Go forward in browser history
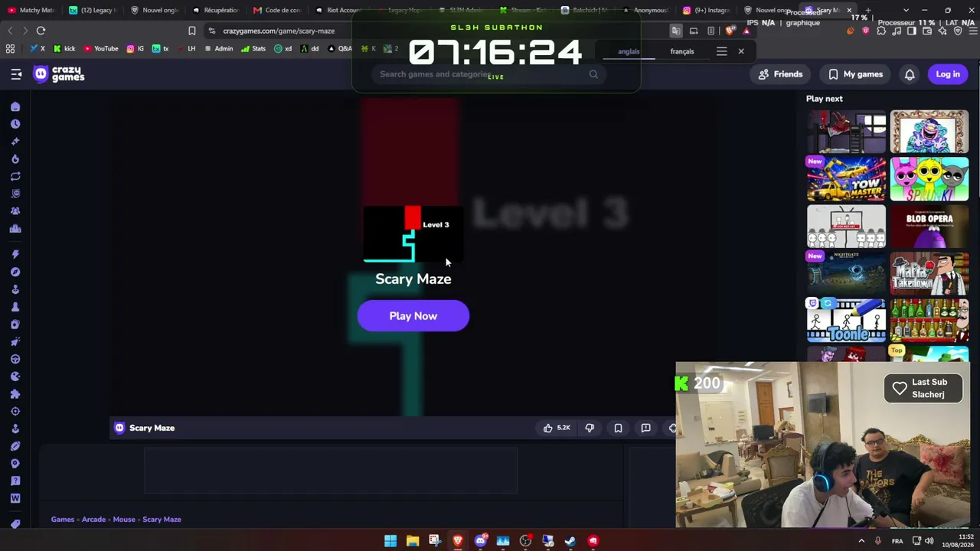Viewport: 980px width, 551px height. pyautogui.click(x=25, y=31)
